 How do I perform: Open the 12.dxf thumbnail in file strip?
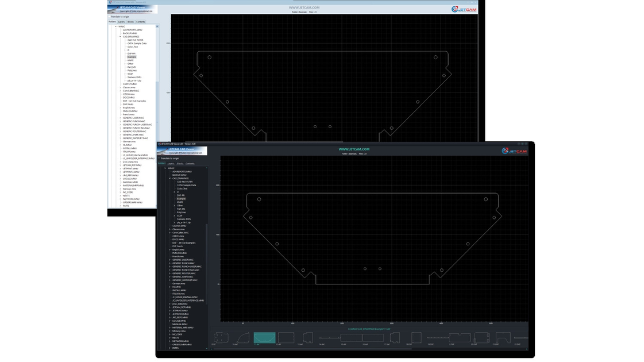pos(286,338)
